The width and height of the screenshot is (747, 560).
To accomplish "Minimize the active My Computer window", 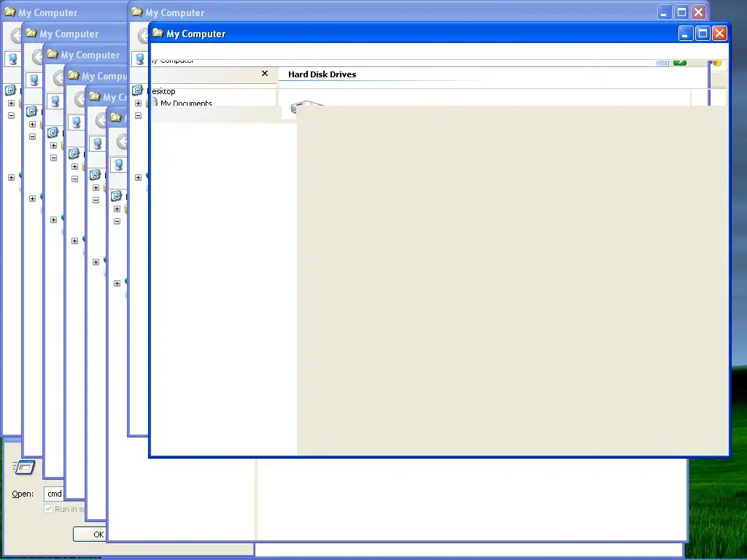I will (686, 34).
